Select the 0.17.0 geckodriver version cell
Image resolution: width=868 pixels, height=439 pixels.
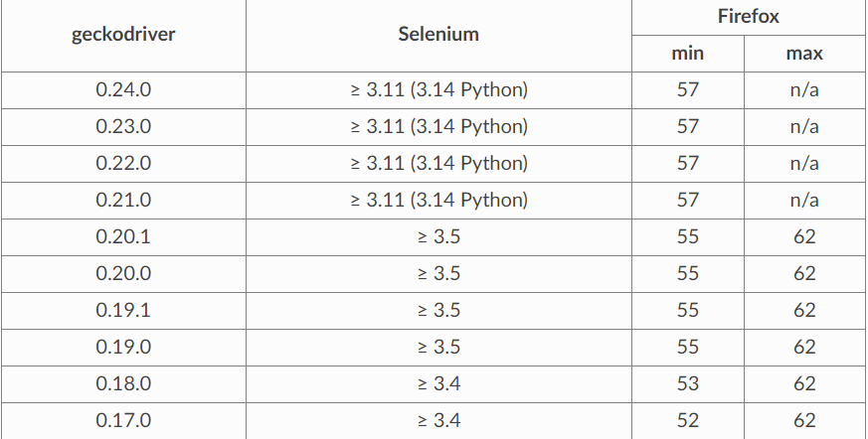click(123, 420)
